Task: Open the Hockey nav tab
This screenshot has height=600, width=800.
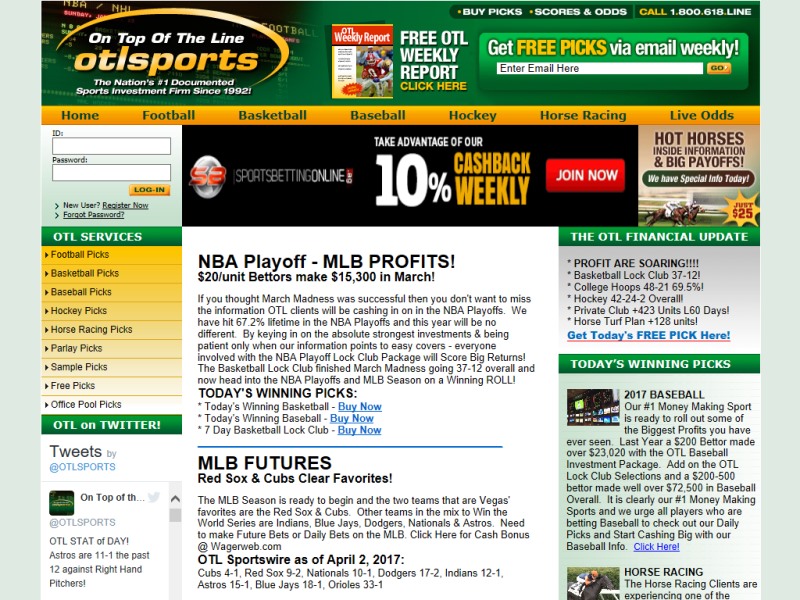Action: click(472, 115)
